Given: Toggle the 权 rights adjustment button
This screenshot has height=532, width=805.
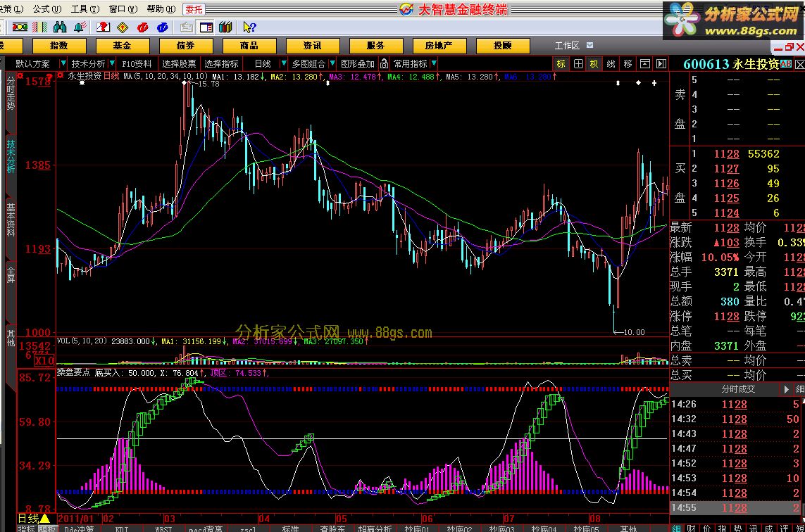Looking at the screenshot, I should [594, 63].
